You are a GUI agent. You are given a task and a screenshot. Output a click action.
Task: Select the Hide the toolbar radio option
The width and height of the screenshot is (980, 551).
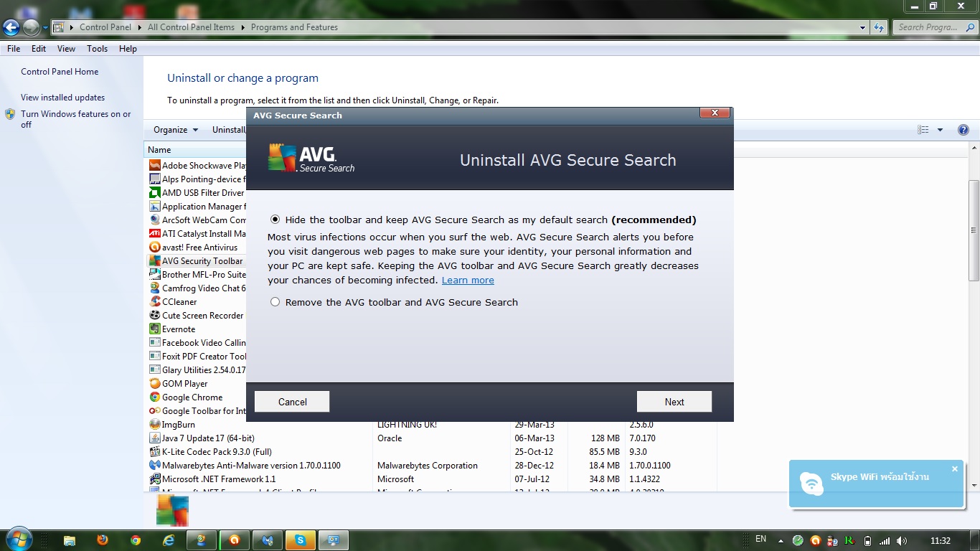275,220
